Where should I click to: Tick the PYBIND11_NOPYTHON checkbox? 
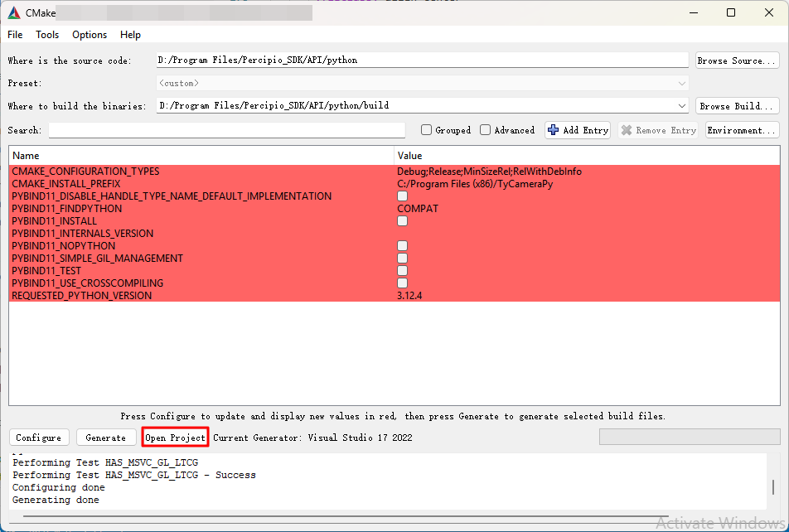click(x=402, y=246)
